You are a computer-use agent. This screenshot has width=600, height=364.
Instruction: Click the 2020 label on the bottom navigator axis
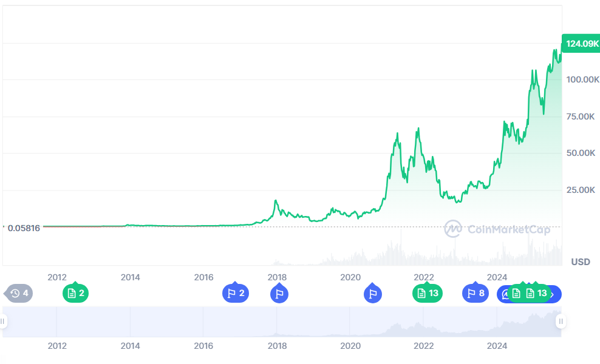pyautogui.click(x=350, y=346)
